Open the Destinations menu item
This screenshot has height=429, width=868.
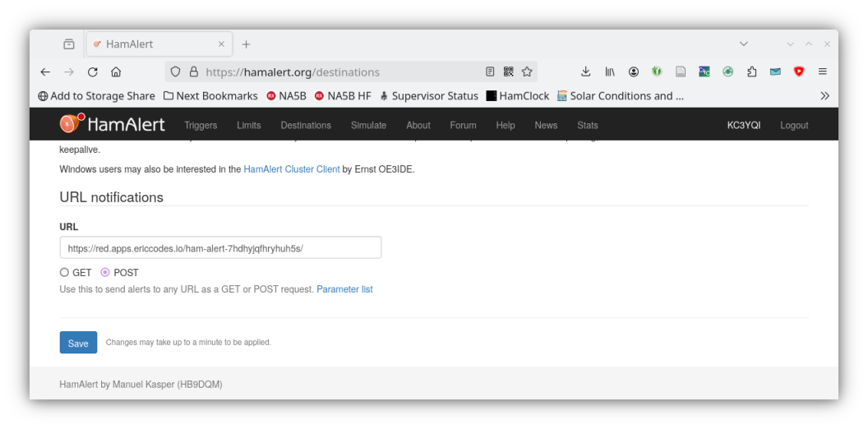click(x=306, y=125)
